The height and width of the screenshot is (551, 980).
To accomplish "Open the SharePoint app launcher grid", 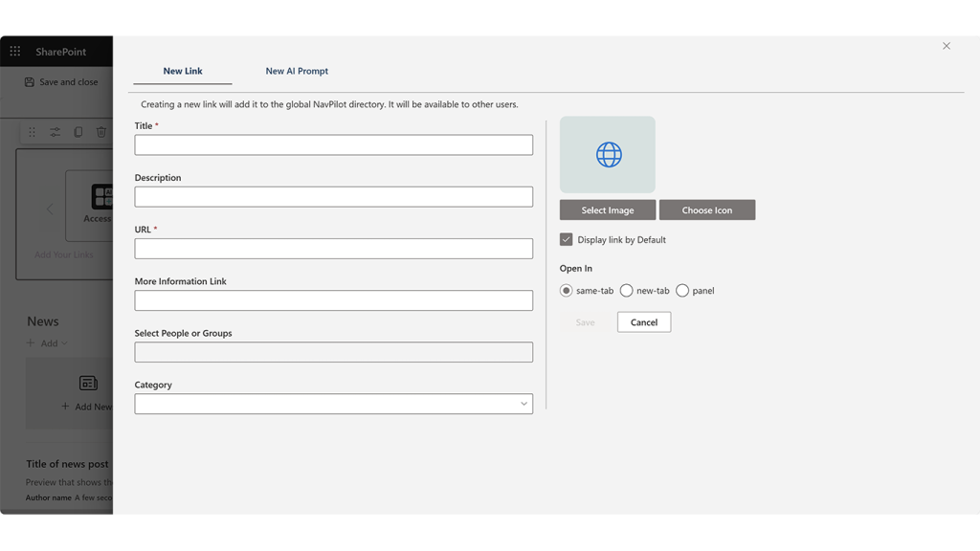I will 15,52.
